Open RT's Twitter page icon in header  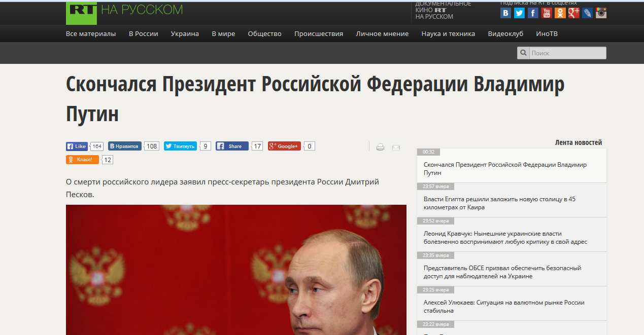tap(519, 13)
